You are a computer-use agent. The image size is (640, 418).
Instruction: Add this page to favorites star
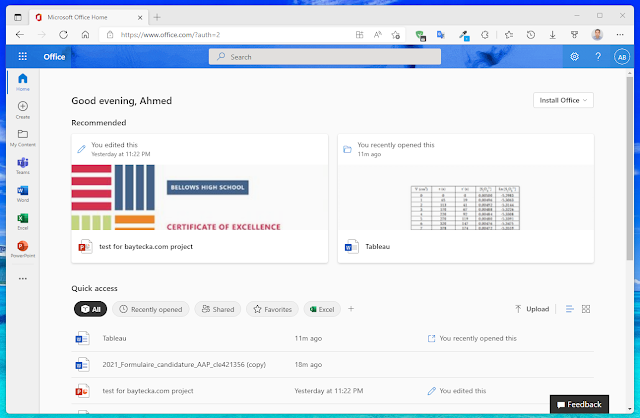[396, 35]
